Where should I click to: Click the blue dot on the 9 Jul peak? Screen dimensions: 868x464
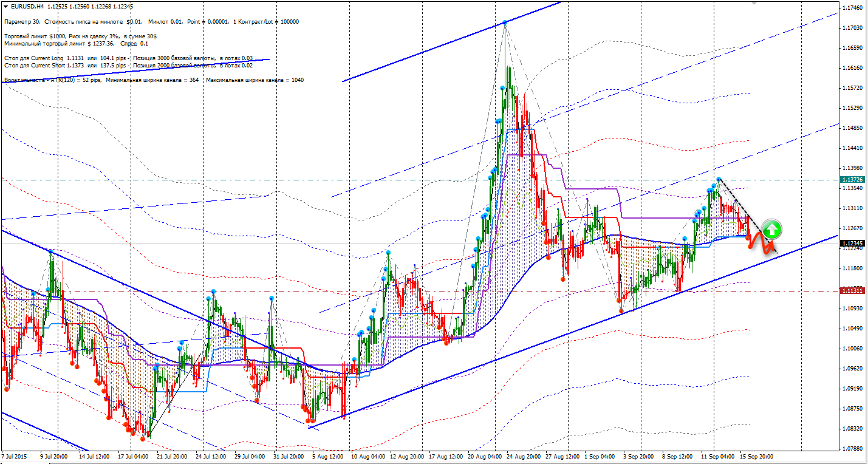click(x=51, y=251)
